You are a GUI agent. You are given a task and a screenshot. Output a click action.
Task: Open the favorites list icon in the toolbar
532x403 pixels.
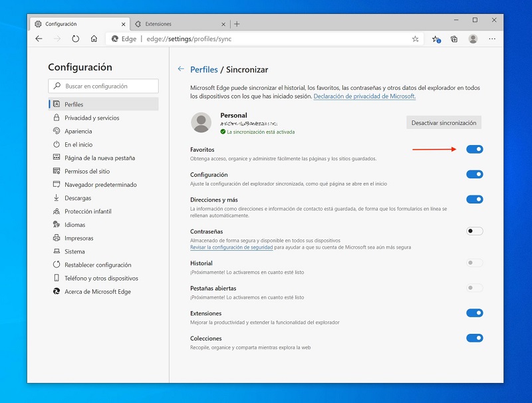(x=436, y=39)
